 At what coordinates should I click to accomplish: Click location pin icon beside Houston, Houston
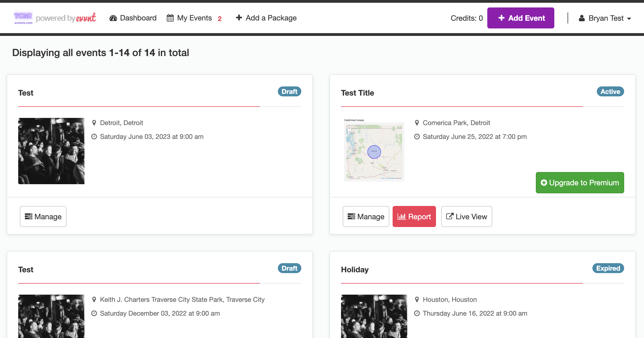pyautogui.click(x=417, y=300)
